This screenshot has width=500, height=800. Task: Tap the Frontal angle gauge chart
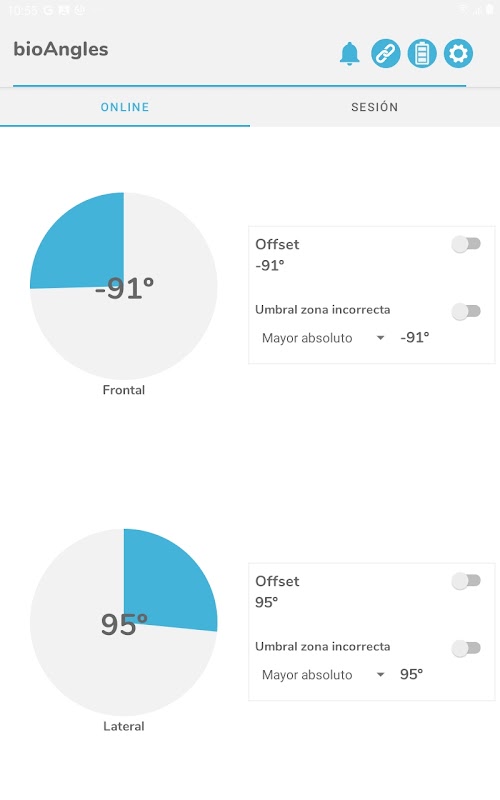click(123, 286)
